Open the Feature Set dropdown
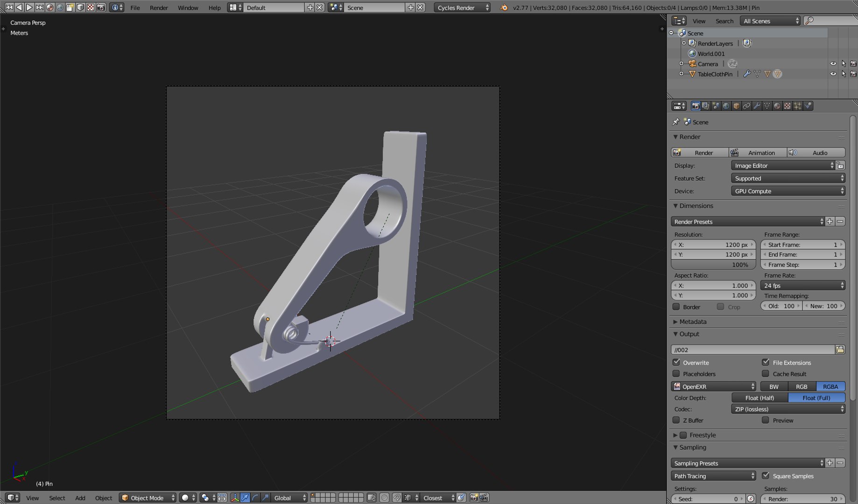 coord(788,178)
